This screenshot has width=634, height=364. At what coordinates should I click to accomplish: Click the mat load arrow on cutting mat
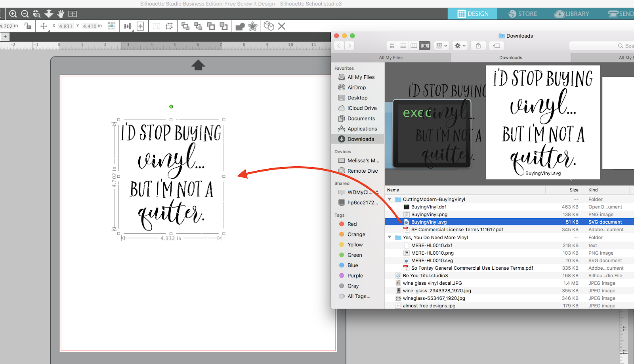(198, 65)
